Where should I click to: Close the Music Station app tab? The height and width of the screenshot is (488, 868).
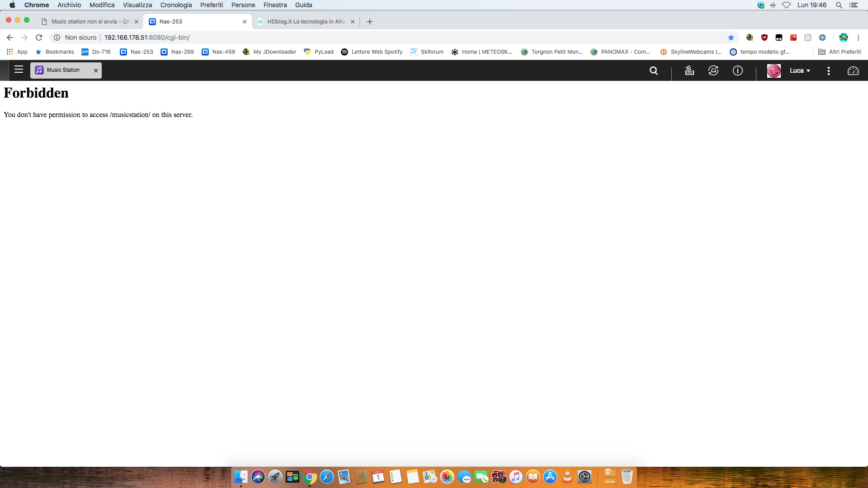pyautogui.click(x=95, y=70)
